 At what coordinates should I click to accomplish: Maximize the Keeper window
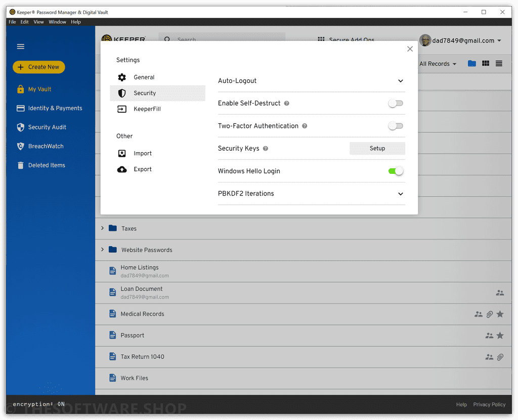coord(484,12)
